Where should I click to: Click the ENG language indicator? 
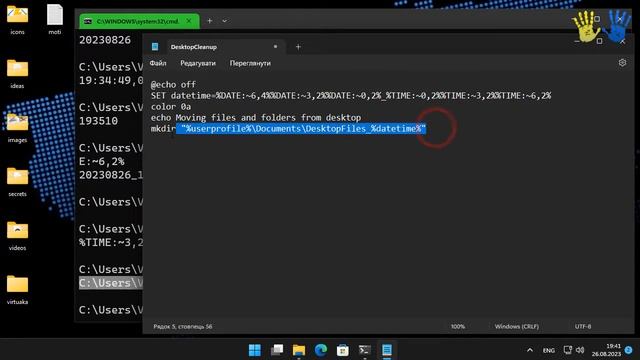[x=549, y=350]
